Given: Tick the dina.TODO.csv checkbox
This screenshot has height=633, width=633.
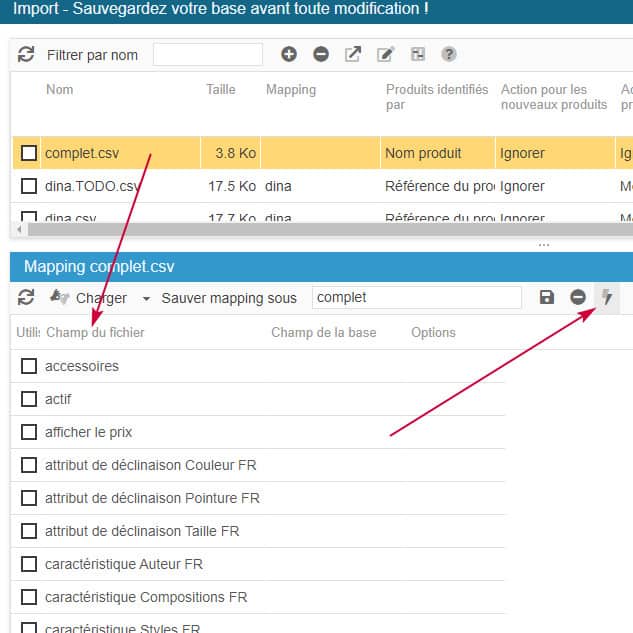Looking at the screenshot, I should coord(29,186).
